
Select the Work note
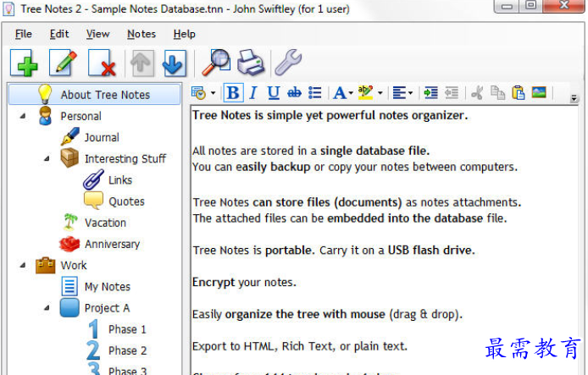pos(74,265)
